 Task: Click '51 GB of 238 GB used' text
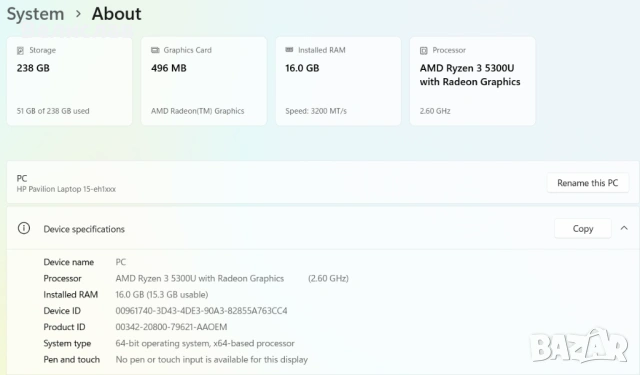pyautogui.click(x=53, y=111)
